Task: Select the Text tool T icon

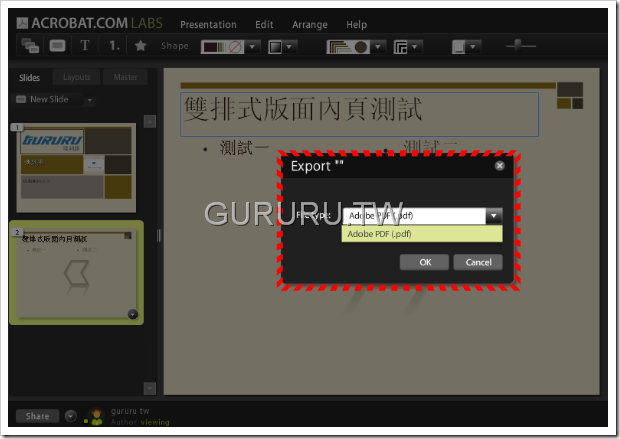Action: [85, 45]
